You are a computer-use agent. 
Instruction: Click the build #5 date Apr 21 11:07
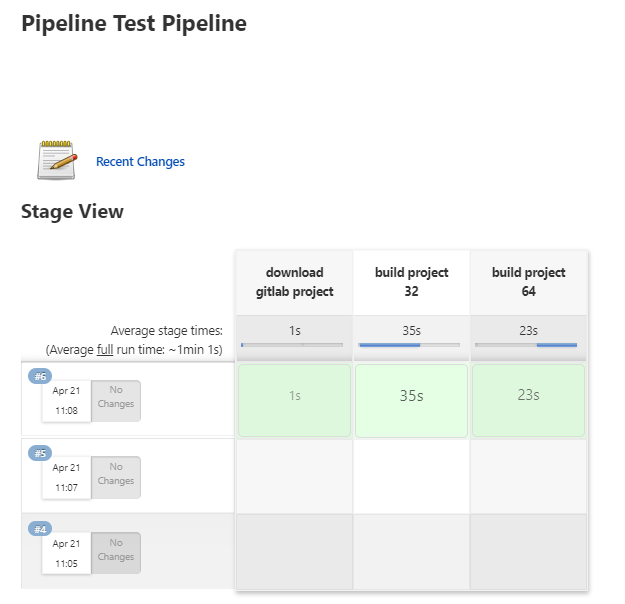click(66, 477)
